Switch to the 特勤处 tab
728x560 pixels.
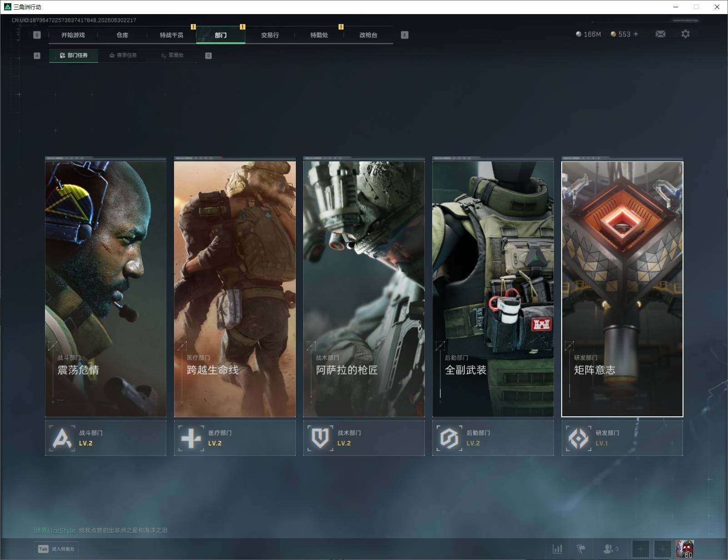click(319, 35)
